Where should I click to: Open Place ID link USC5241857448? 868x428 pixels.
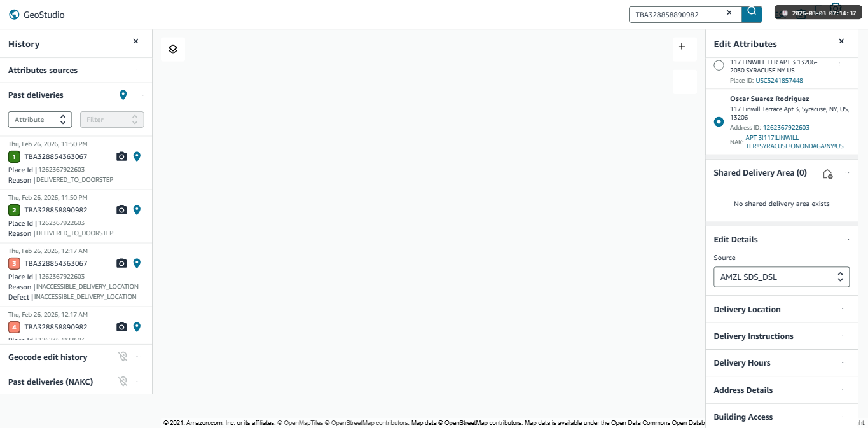[x=779, y=81]
